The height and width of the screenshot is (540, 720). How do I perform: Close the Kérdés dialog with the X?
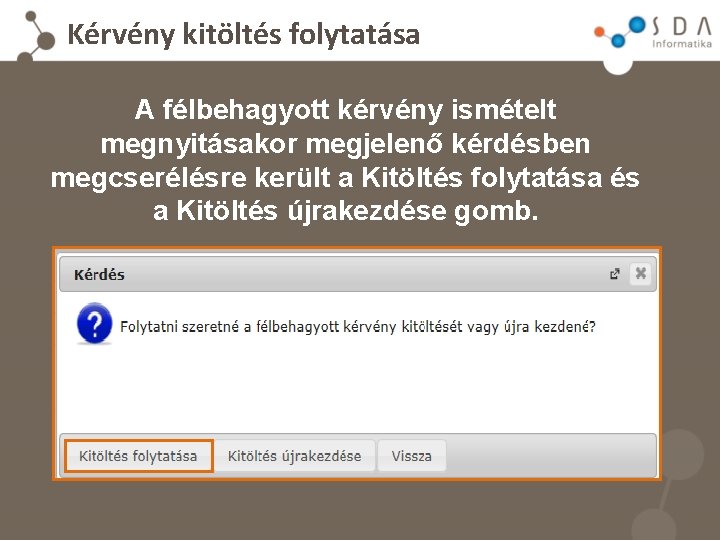[x=641, y=274]
